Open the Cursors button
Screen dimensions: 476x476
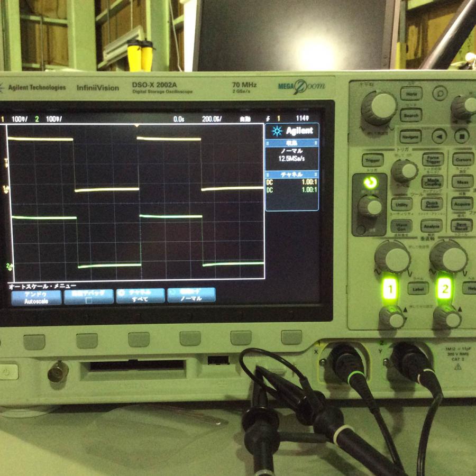coord(463,159)
